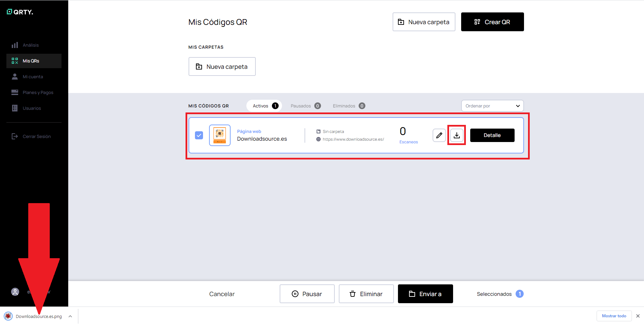The width and height of the screenshot is (644, 325).
Task: Click the Eliminar button
Action: point(366,294)
